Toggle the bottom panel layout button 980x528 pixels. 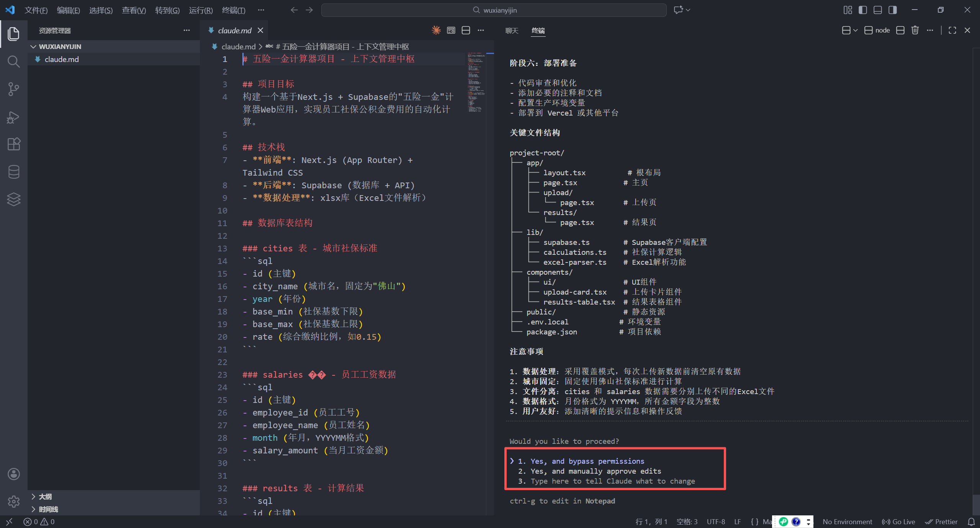click(x=878, y=10)
